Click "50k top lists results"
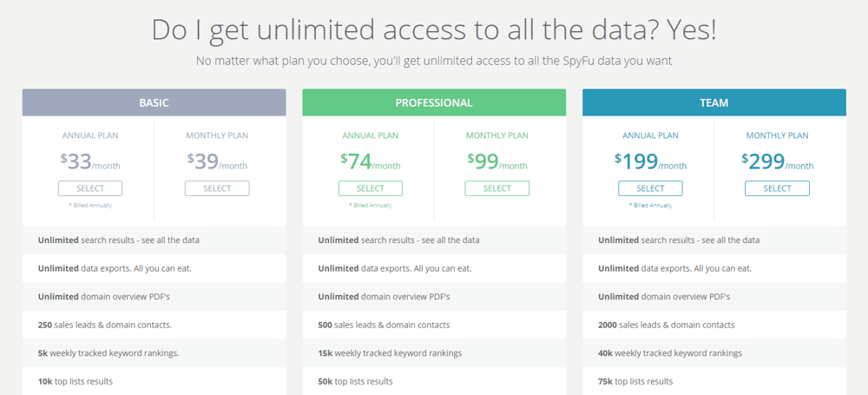This screenshot has width=868, height=395. click(355, 381)
